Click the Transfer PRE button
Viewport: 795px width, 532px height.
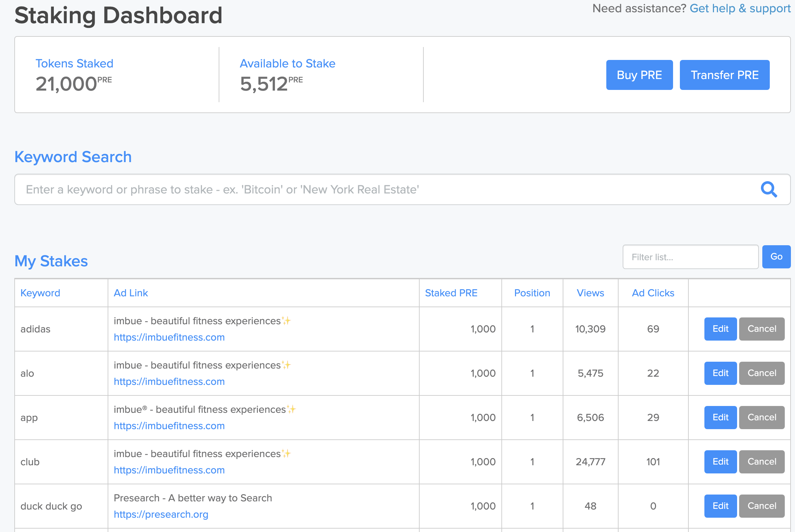(x=724, y=75)
